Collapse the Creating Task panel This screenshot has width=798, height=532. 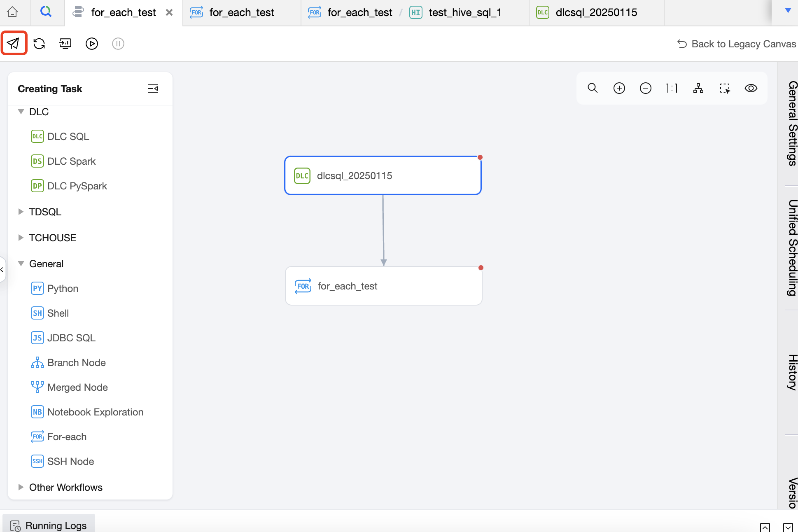tap(153, 89)
